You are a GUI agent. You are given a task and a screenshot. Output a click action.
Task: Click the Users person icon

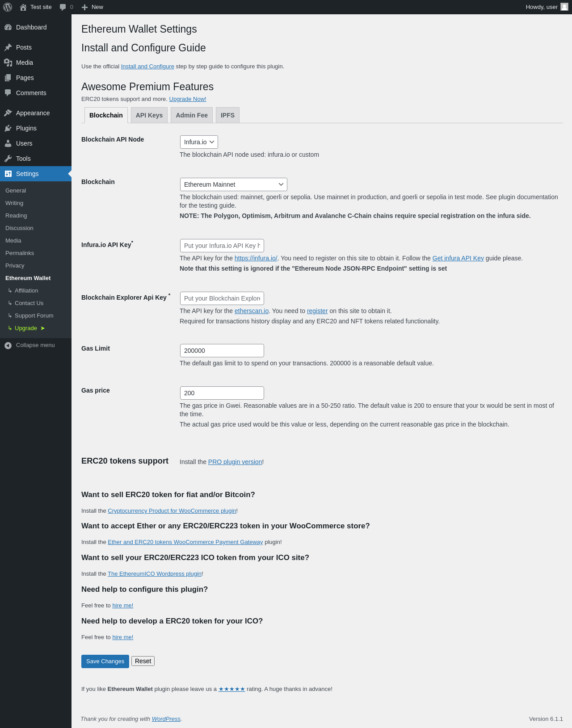pyautogui.click(x=8, y=143)
